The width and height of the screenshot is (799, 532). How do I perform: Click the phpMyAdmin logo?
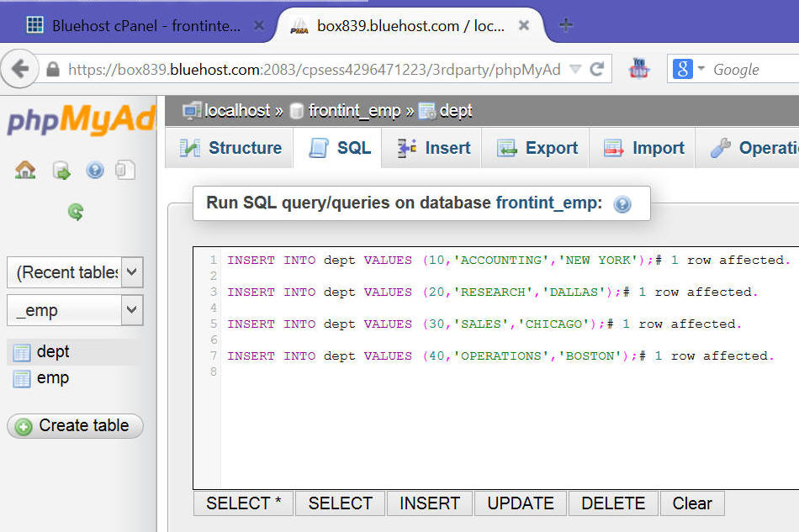81,119
